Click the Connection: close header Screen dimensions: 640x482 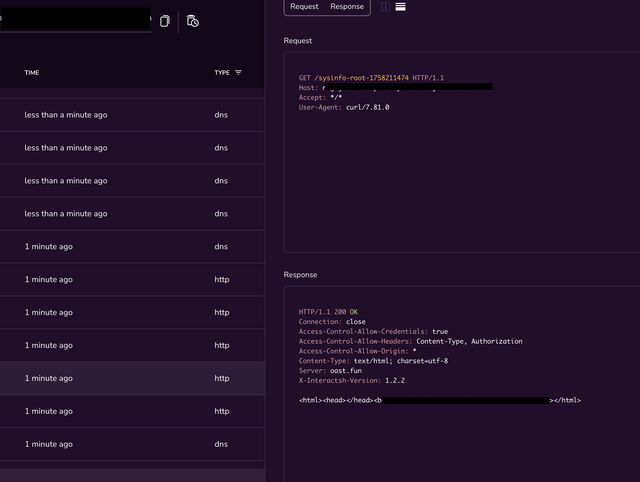(x=332, y=322)
